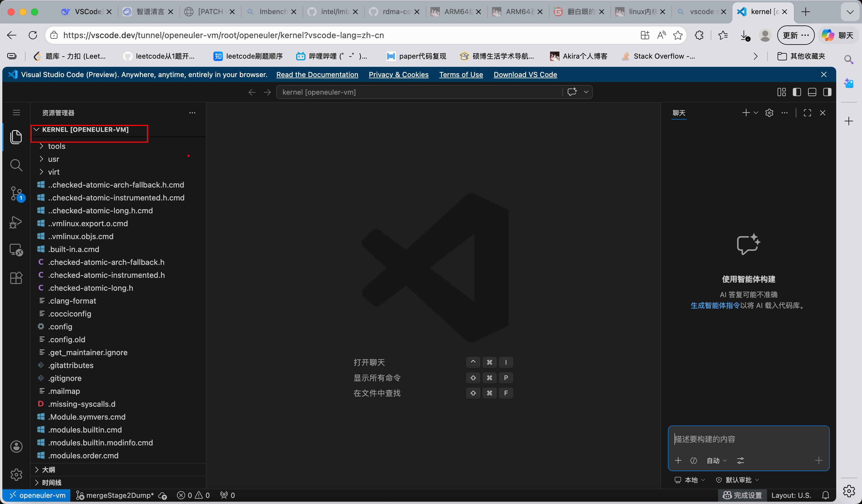Open the Extensions view icon
The width and height of the screenshot is (862, 504).
(x=16, y=278)
